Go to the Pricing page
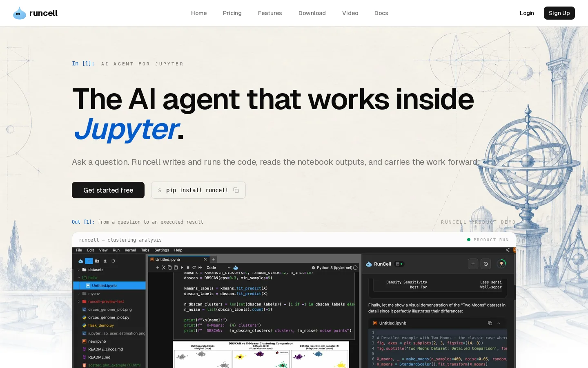Viewport: 588px width, 368px height. coord(232,13)
